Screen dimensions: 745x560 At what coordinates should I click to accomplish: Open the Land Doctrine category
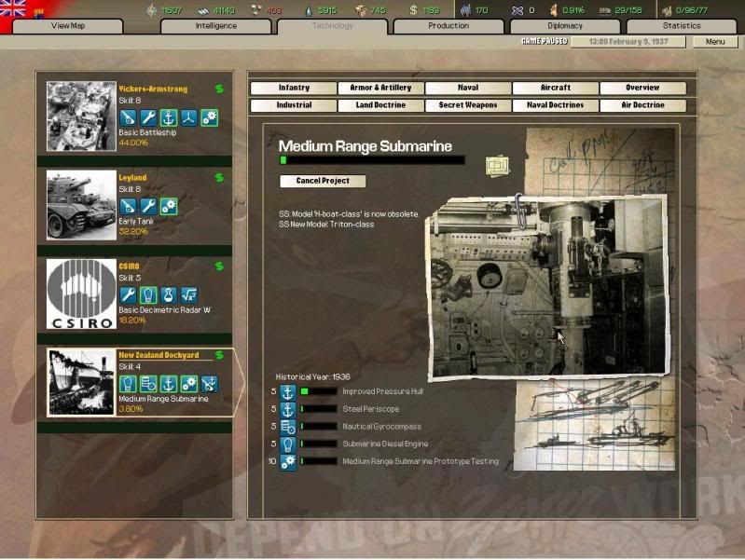click(x=380, y=105)
